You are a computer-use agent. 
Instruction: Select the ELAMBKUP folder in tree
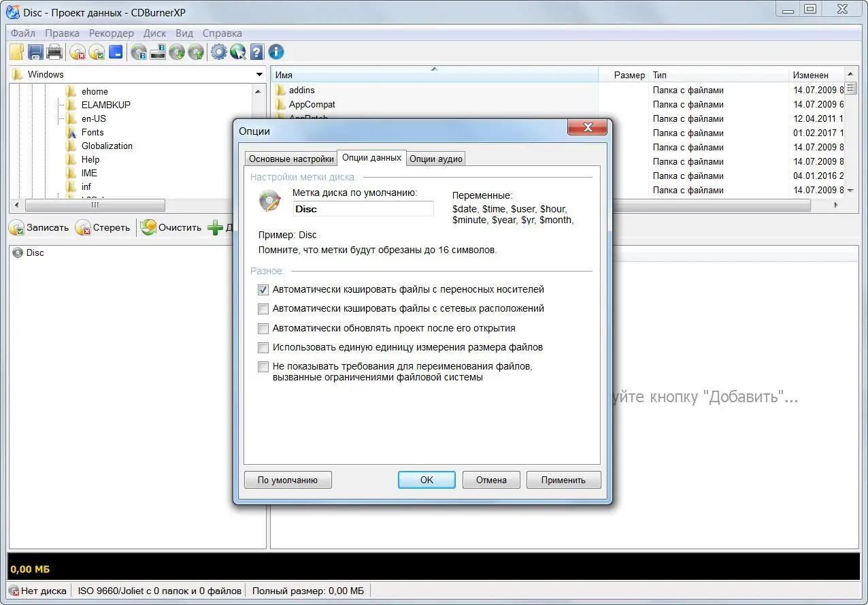pyautogui.click(x=105, y=105)
